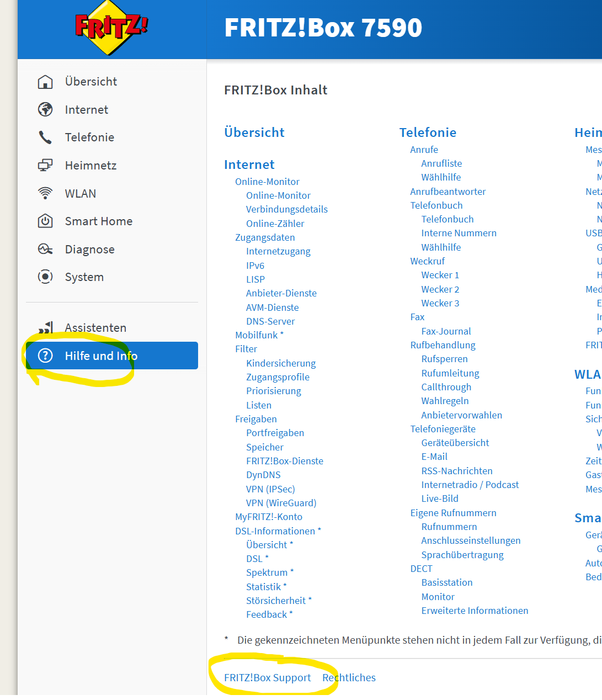Open the Portfreigaben link
Screen dimensions: 602x700
275,433
